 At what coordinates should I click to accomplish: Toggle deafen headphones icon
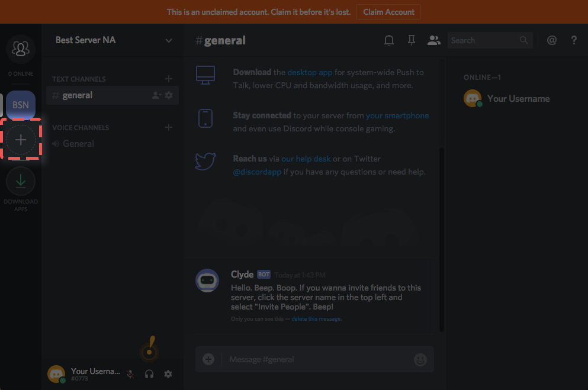[x=149, y=374]
